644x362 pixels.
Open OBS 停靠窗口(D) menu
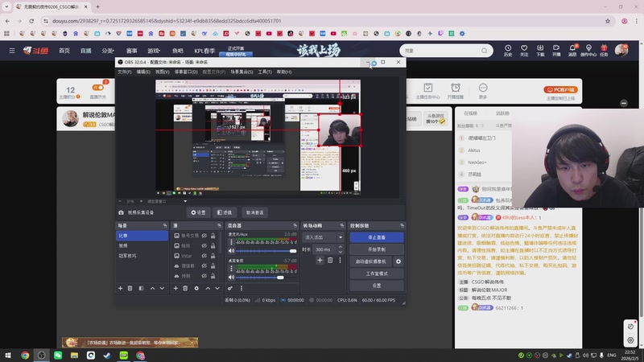click(x=186, y=72)
